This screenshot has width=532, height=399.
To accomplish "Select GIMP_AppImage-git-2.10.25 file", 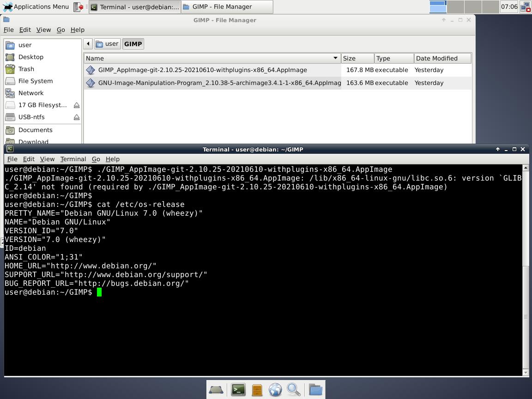I will tap(202, 70).
